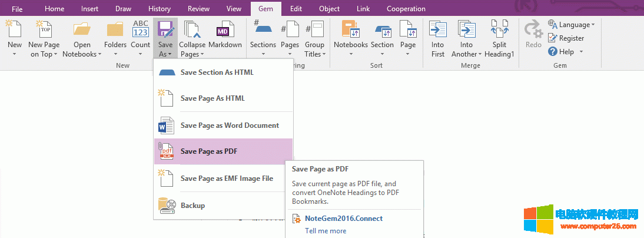The image size is (644, 238).
Task: Click the Group Titles icon
Action: (x=315, y=31)
